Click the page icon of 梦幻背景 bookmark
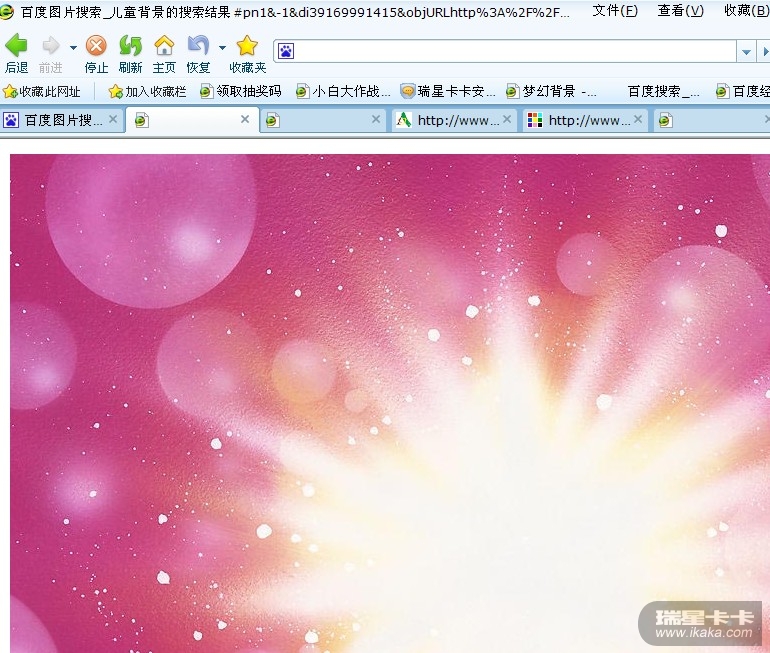Viewport: 770px width, 653px height. 513,91
